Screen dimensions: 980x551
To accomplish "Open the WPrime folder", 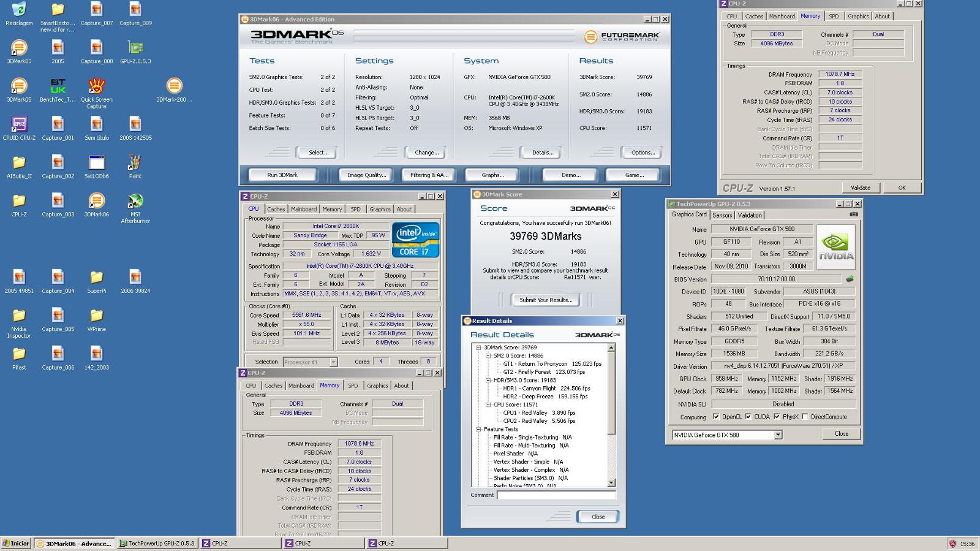I will coord(96,320).
